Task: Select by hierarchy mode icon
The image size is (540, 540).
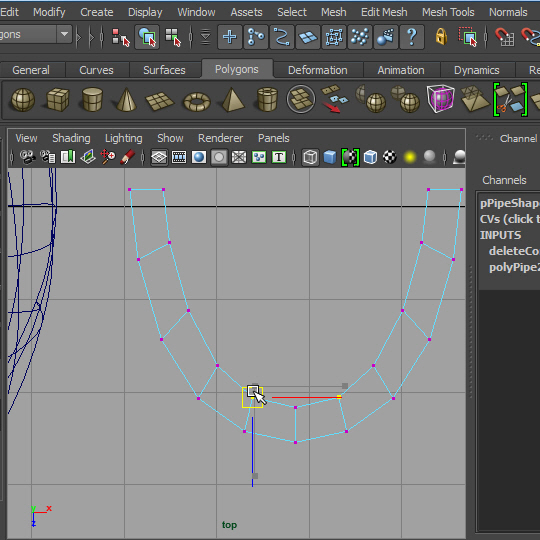Action: 121,37
